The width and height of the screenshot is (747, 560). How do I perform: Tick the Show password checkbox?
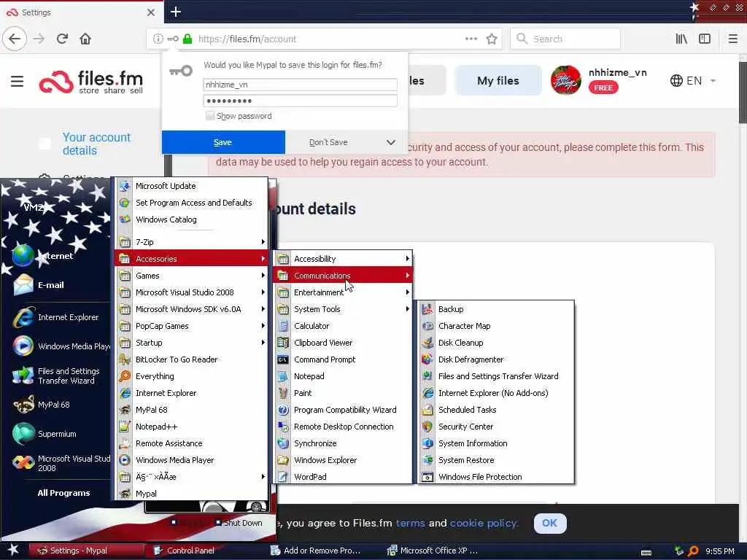tap(209, 116)
